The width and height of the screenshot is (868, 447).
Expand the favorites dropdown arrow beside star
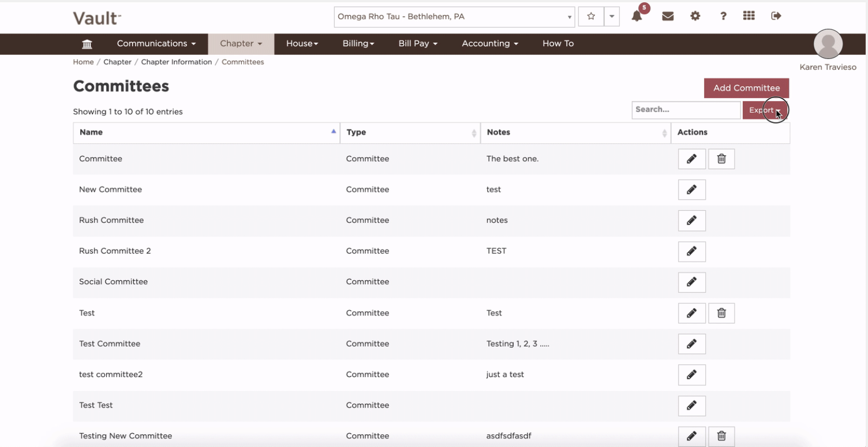612,16
